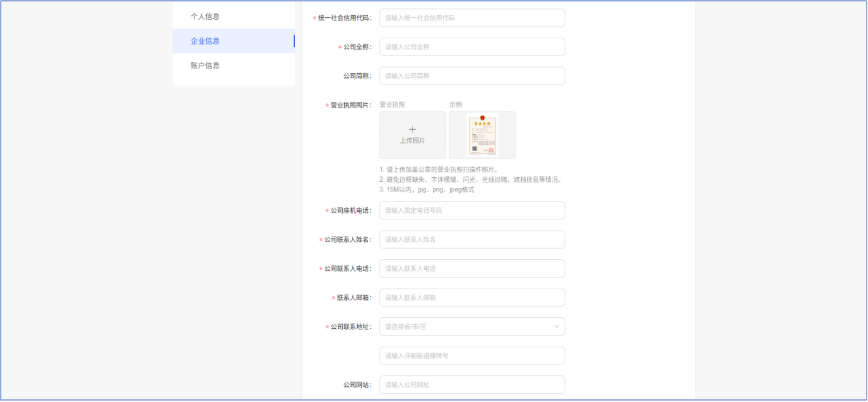Viewport: 868px width, 402px height.
Task: Switch to 账户信息 section
Action: pos(205,66)
